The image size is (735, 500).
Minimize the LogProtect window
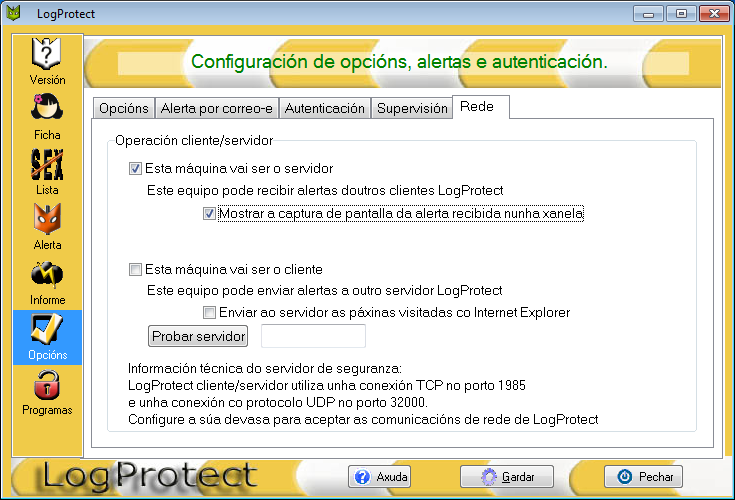[648, 14]
